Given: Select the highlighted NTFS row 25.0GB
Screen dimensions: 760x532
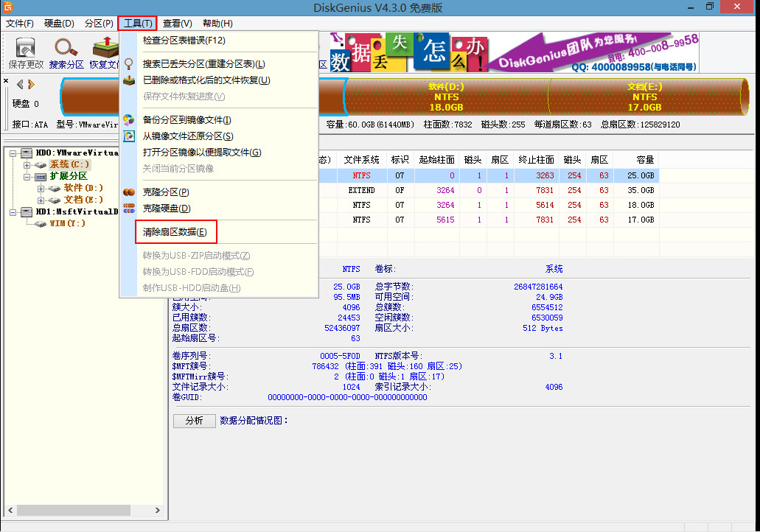Looking at the screenshot, I should (x=489, y=175).
